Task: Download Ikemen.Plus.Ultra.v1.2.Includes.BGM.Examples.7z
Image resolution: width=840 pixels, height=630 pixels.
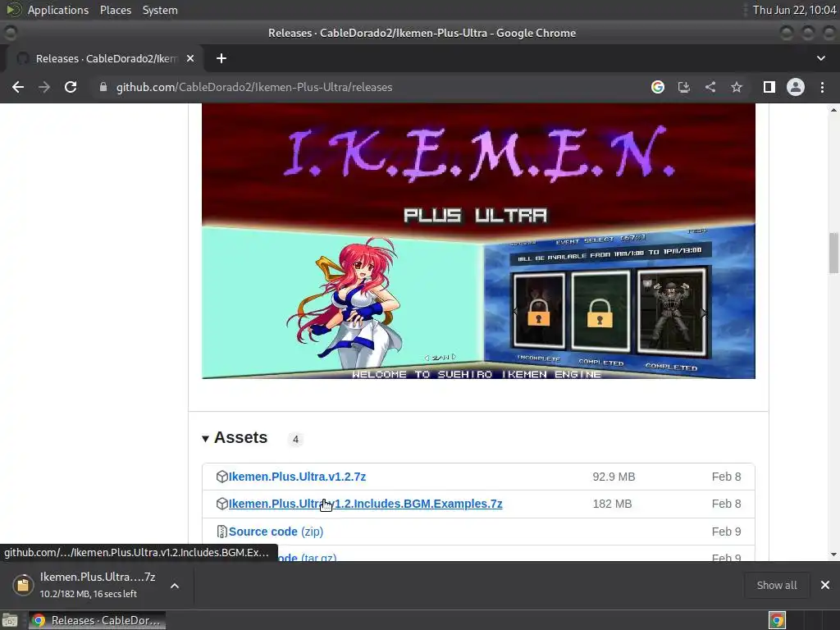Action: pos(365,504)
